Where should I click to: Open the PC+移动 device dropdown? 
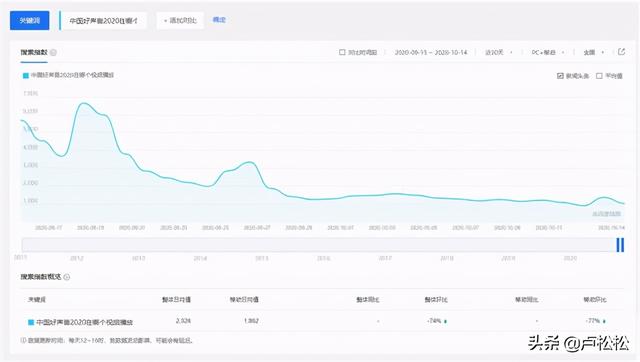(547, 52)
